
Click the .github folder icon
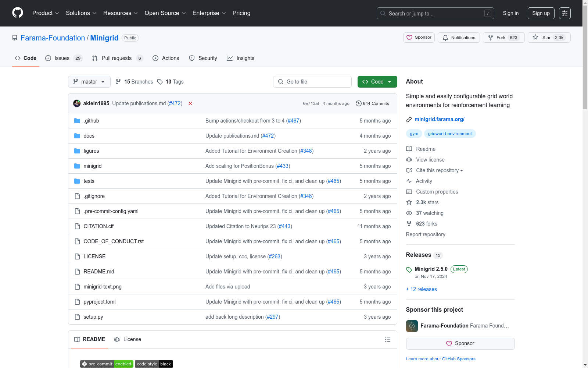(x=77, y=121)
